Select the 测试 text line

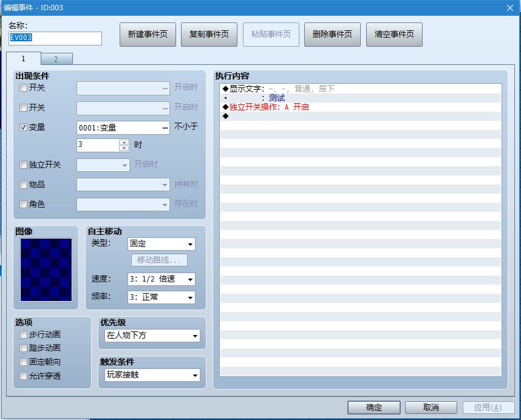click(x=361, y=98)
